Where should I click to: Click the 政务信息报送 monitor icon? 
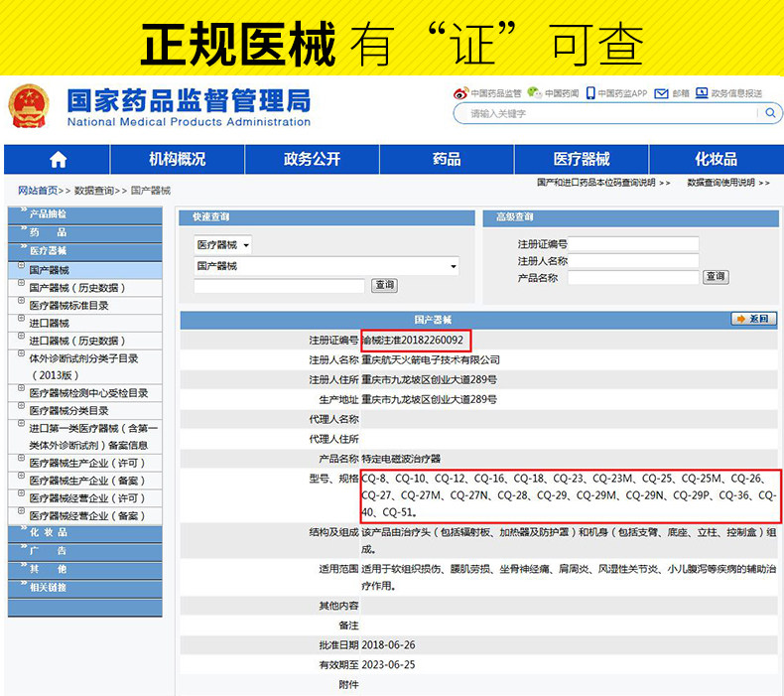[702, 93]
